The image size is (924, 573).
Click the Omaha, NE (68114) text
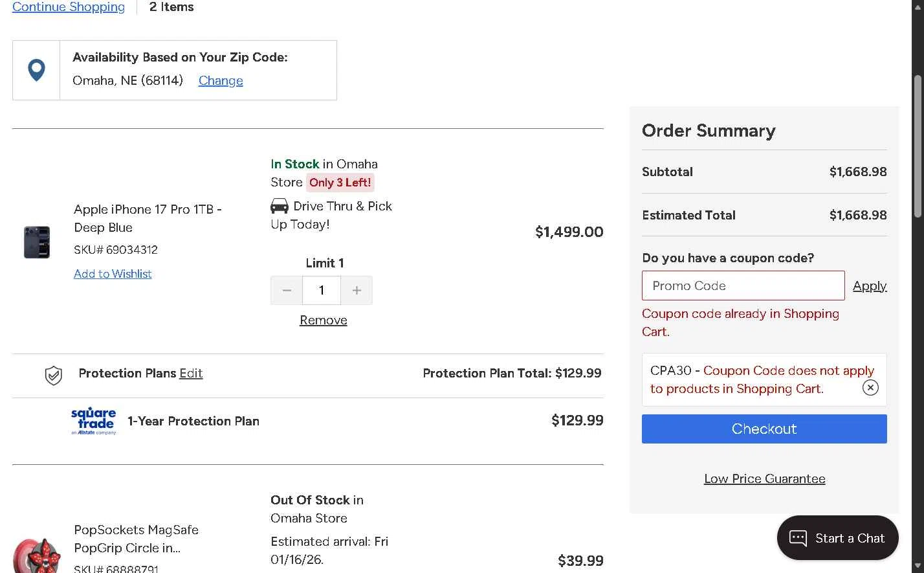click(127, 80)
